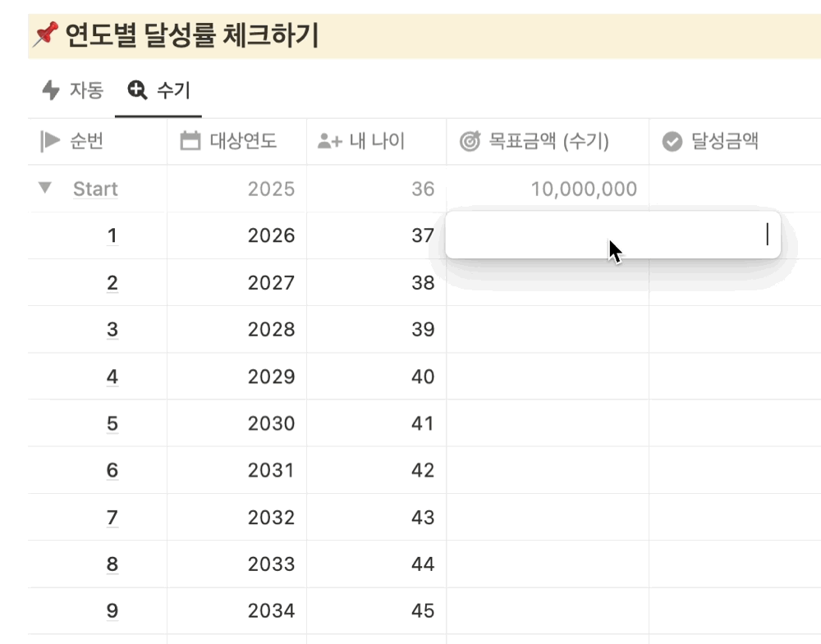Click the 2026 year cell
The width and height of the screenshot is (821, 644).
[236, 235]
